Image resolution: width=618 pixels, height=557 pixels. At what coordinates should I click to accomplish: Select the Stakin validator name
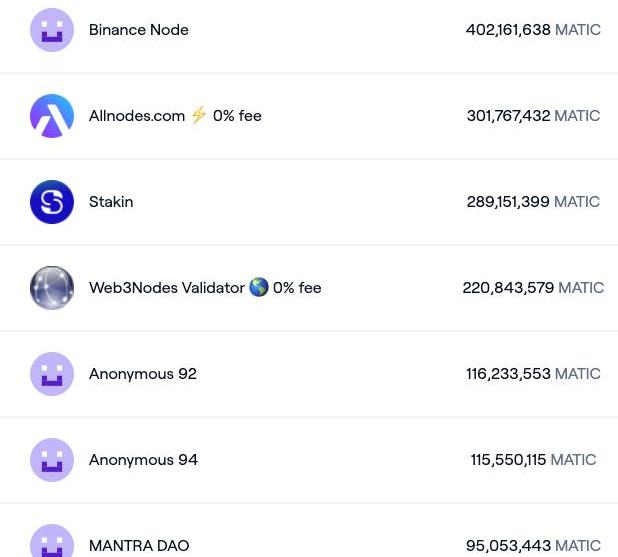tap(111, 202)
